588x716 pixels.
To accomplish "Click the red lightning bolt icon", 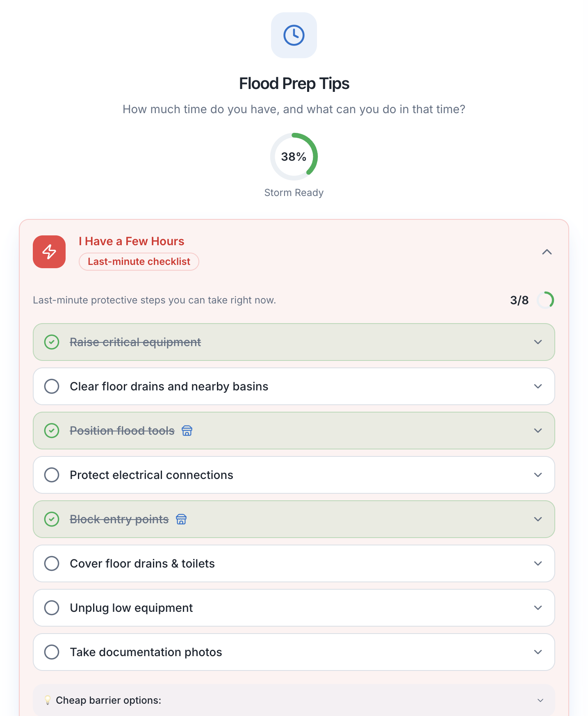I will [x=49, y=252].
